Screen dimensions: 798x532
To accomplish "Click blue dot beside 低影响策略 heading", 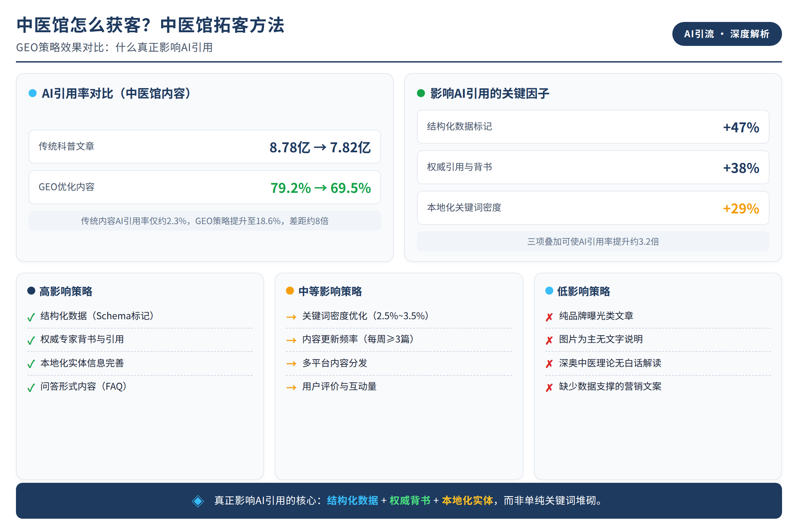I will [549, 291].
